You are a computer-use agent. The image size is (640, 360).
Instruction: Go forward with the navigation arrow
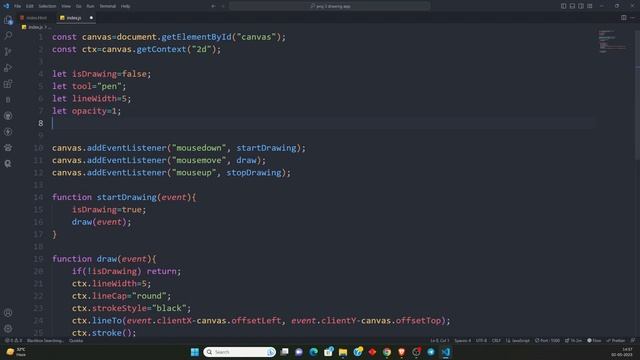pos(223,6)
